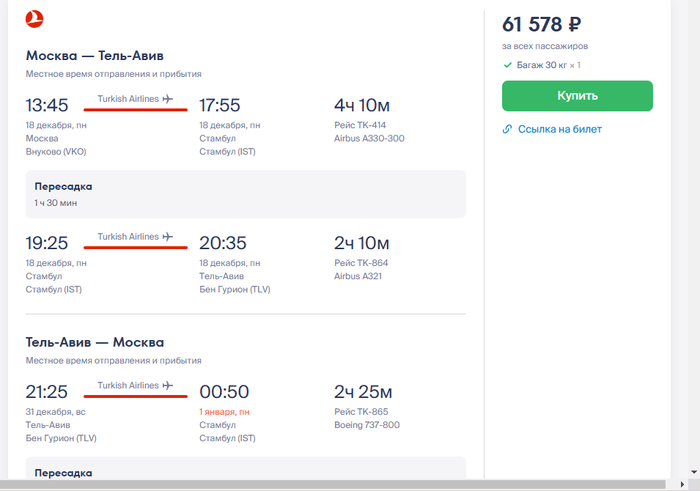Image resolution: width=700 pixels, height=491 pixels.
Task: Click the Turkish Airlines logo icon
Action: pos(35,18)
